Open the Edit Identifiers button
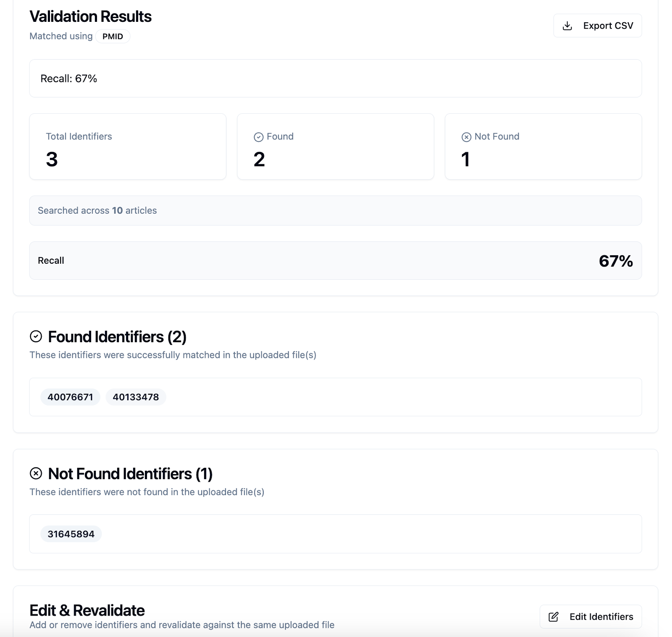The height and width of the screenshot is (637, 672). pos(591,616)
